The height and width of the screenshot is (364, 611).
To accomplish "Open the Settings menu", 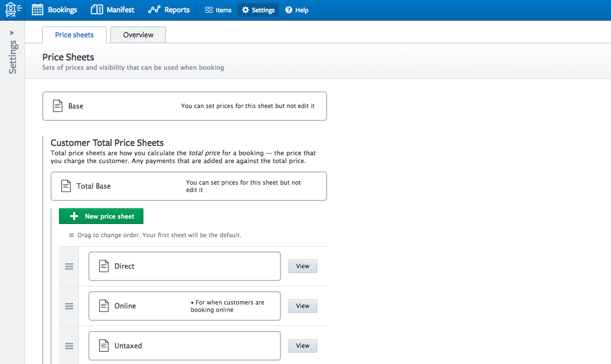I will [x=258, y=10].
